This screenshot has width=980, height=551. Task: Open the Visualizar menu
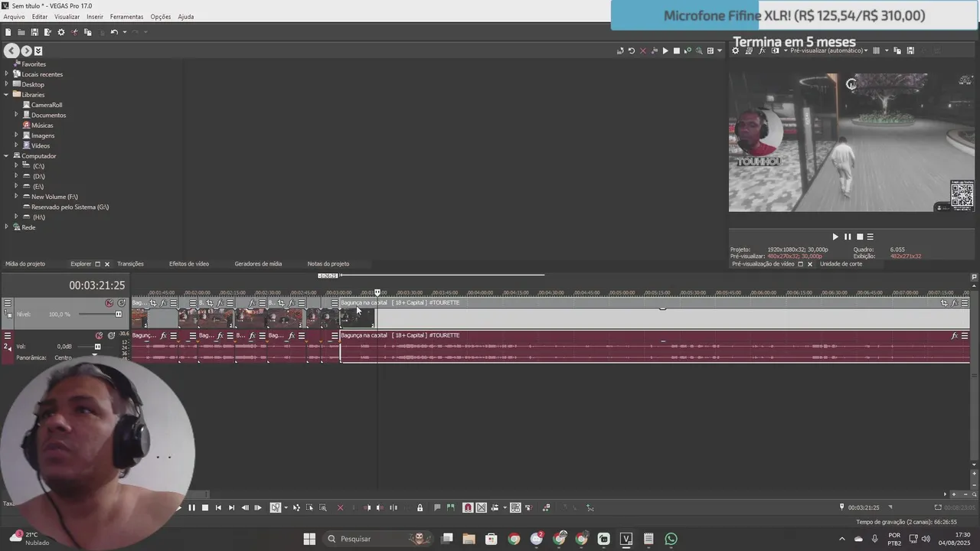point(67,17)
